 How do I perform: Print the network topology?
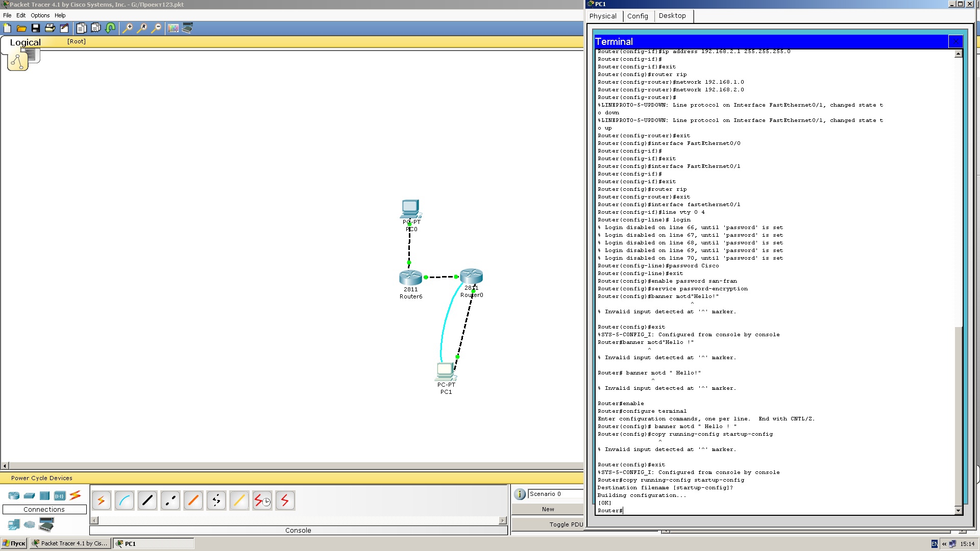(x=50, y=28)
